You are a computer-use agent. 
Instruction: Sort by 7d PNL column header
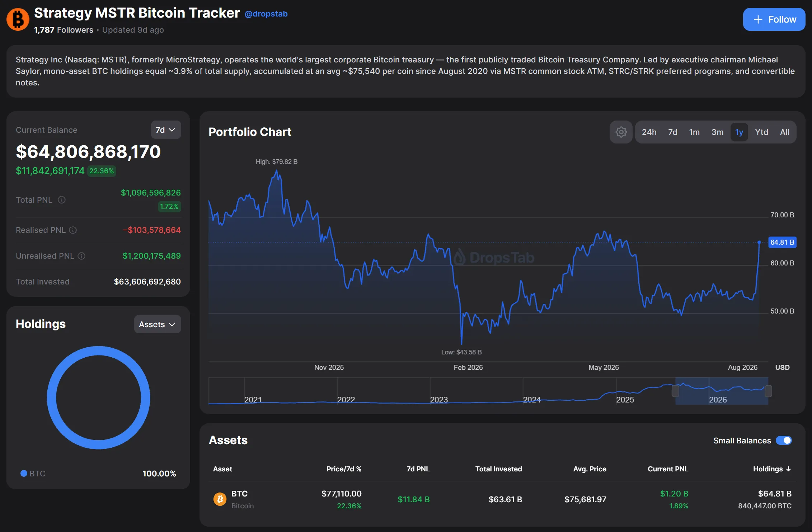coord(418,469)
